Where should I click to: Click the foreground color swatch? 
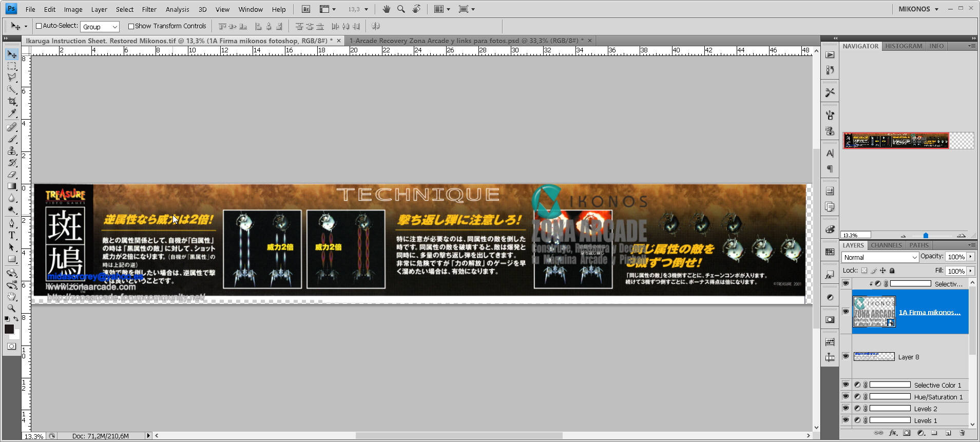[9, 329]
